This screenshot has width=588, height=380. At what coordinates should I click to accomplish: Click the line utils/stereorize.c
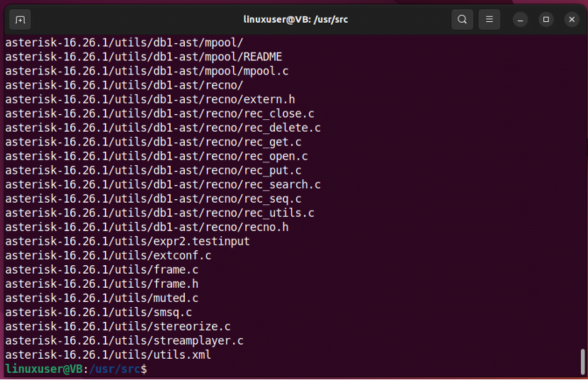118,327
